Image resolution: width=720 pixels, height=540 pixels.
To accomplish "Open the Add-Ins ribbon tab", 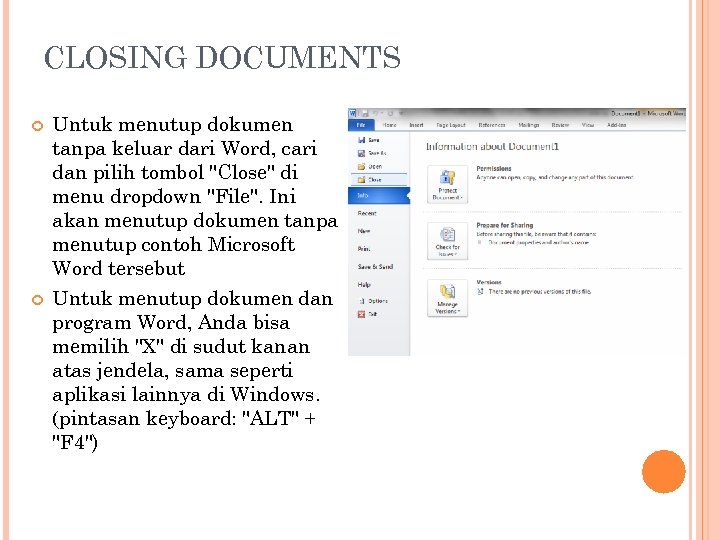I will pos(616,125).
